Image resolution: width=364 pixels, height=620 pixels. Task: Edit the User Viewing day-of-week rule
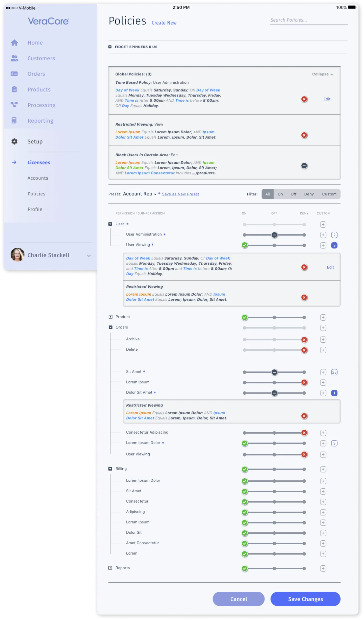330,267
